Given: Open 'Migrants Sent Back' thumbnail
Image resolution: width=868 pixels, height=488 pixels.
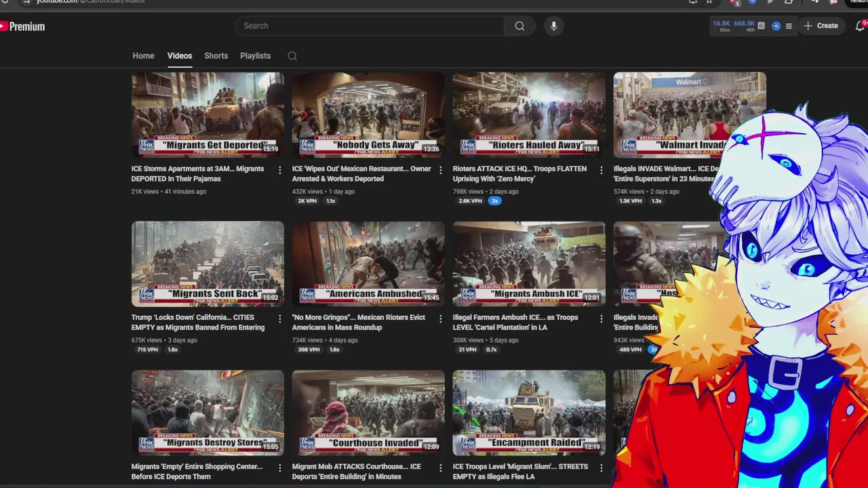Looking at the screenshot, I should (208, 264).
